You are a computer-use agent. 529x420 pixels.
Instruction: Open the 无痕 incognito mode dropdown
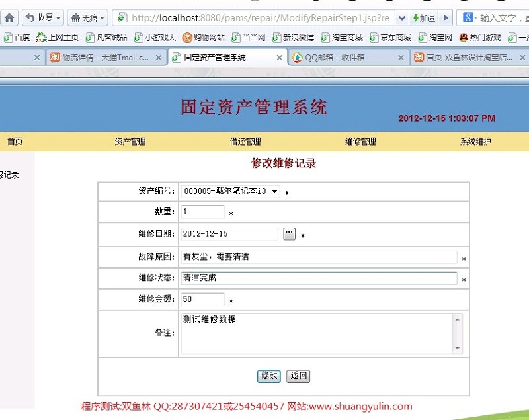[88, 18]
